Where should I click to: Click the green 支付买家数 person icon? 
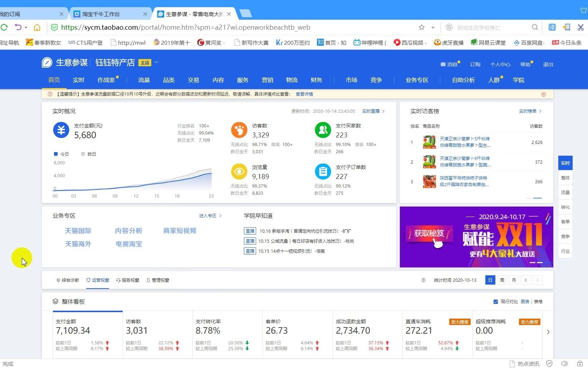[x=323, y=130]
